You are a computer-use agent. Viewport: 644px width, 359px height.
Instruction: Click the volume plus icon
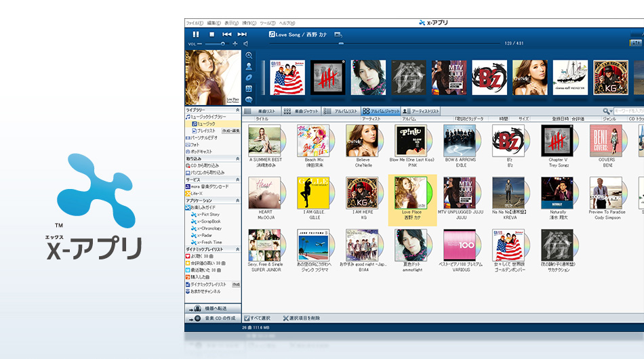pyautogui.click(x=235, y=44)
